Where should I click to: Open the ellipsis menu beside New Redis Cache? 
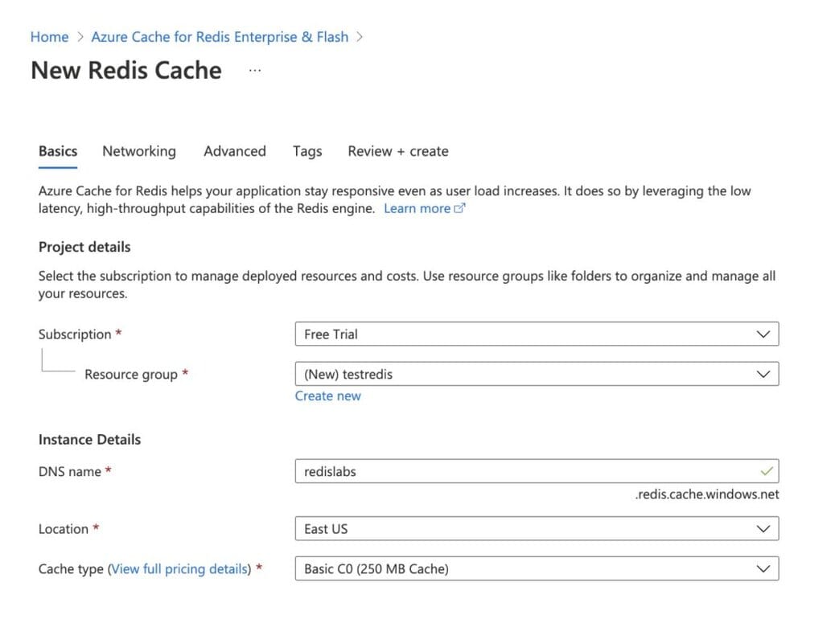255,71
